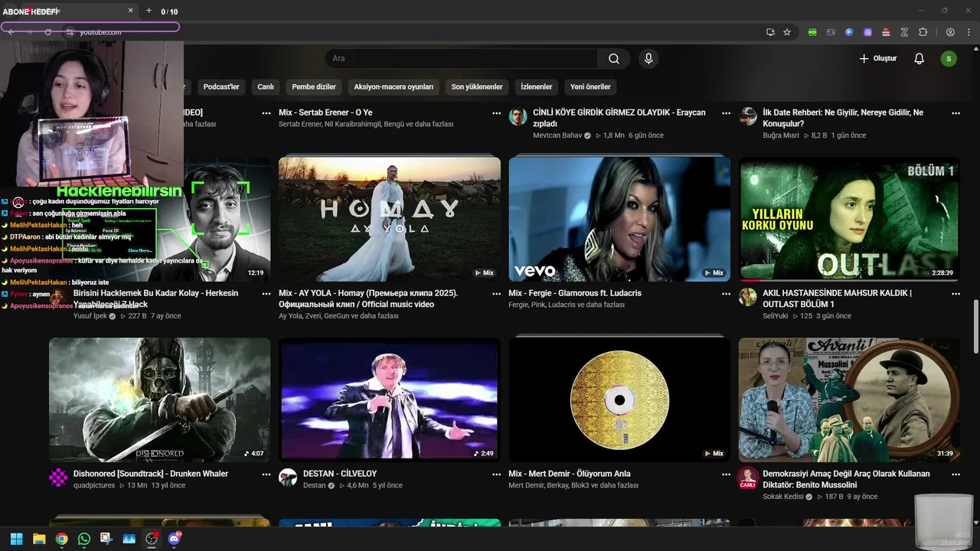Open the quadpictures pink checkered avatar
This screenshot has height=551, width=980.
click(58, 478)
